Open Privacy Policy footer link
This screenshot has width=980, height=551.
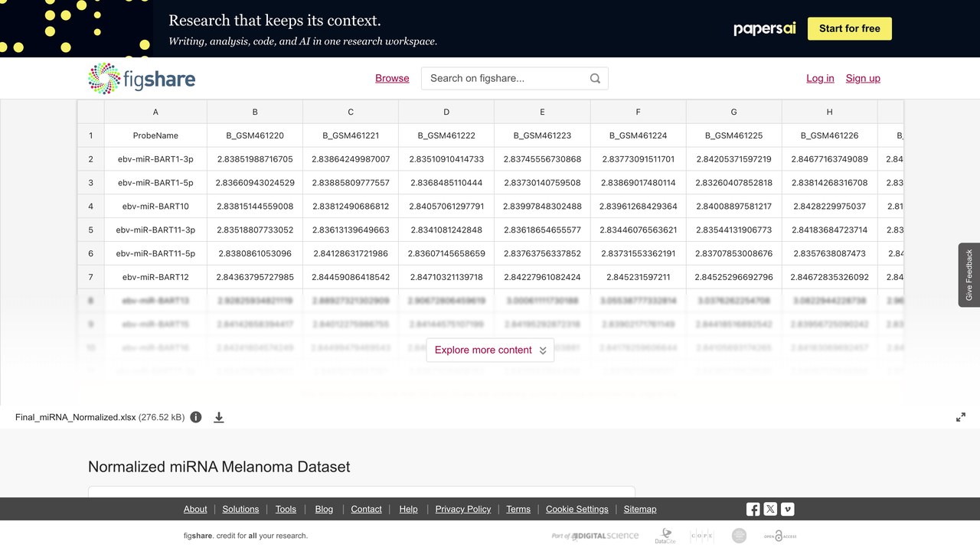pyautogui.click(x=463, y=509)
